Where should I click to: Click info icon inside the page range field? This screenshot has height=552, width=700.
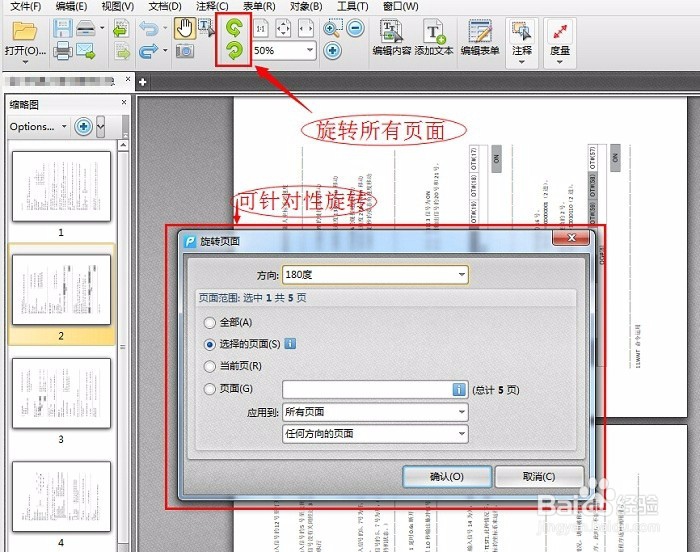[x=459, y=389]
